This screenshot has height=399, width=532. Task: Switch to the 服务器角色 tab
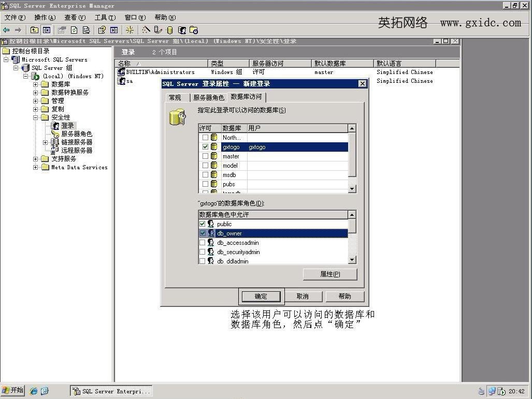208,97
